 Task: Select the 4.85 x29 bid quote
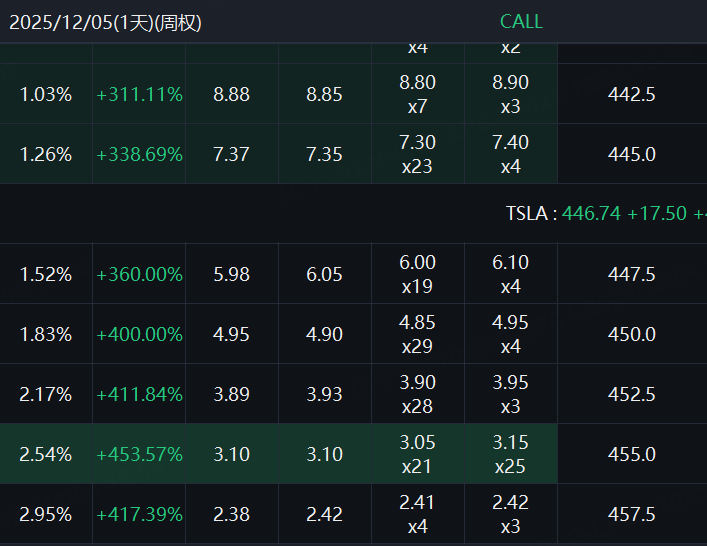417,334
